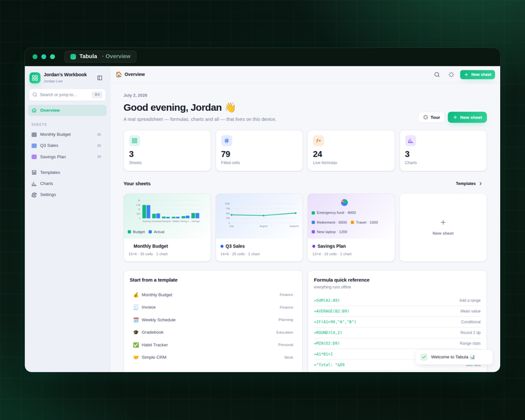
Task: Open Q3 Sales from sidebar sheets
Action: pos(68,146)
